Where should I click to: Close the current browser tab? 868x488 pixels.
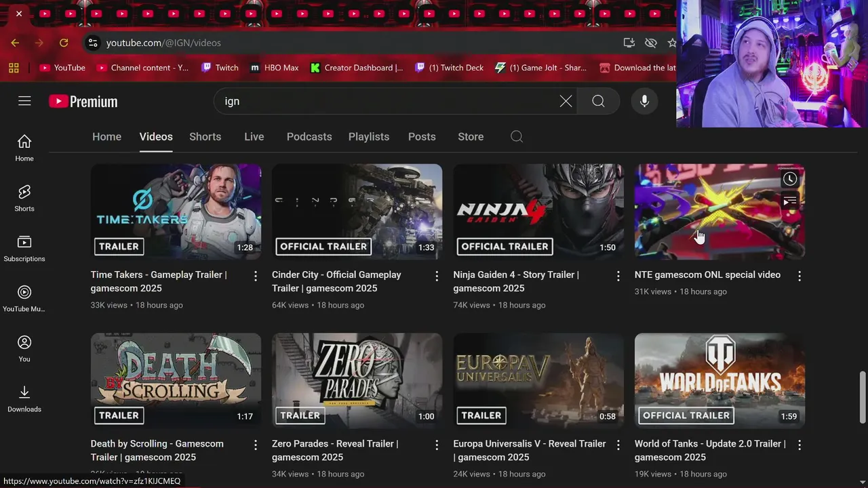(19, 14)
